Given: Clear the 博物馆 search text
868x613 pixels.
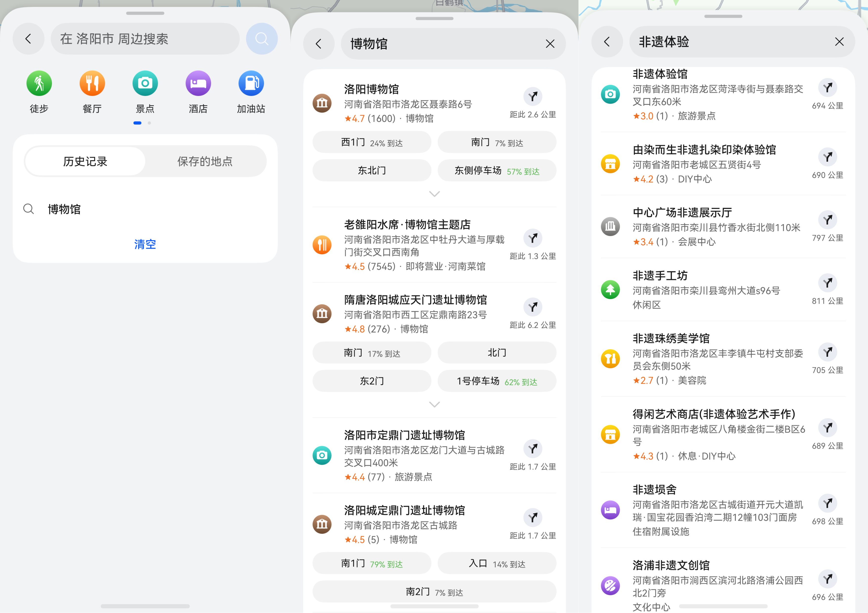Looking at the screenshot, I should point(550,44).
